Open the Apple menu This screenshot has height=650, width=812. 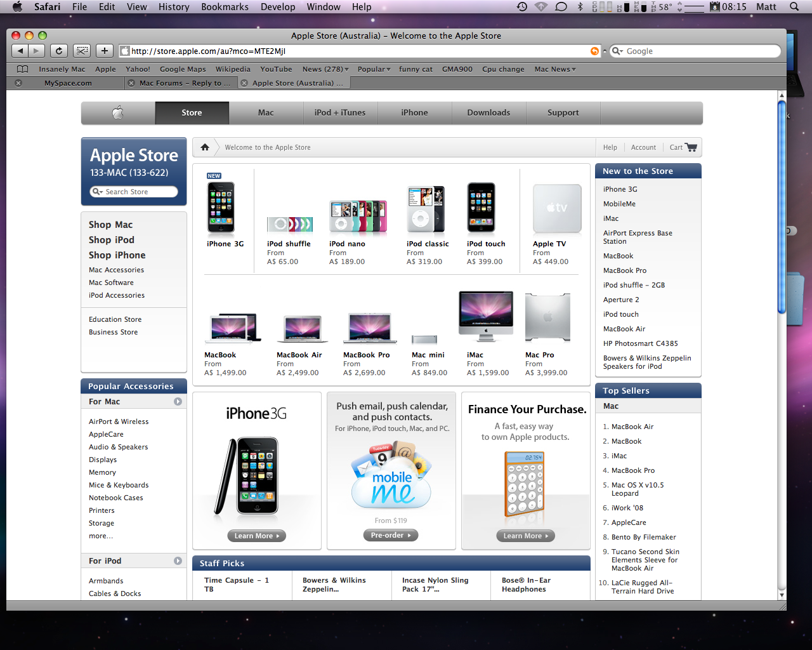17,6
